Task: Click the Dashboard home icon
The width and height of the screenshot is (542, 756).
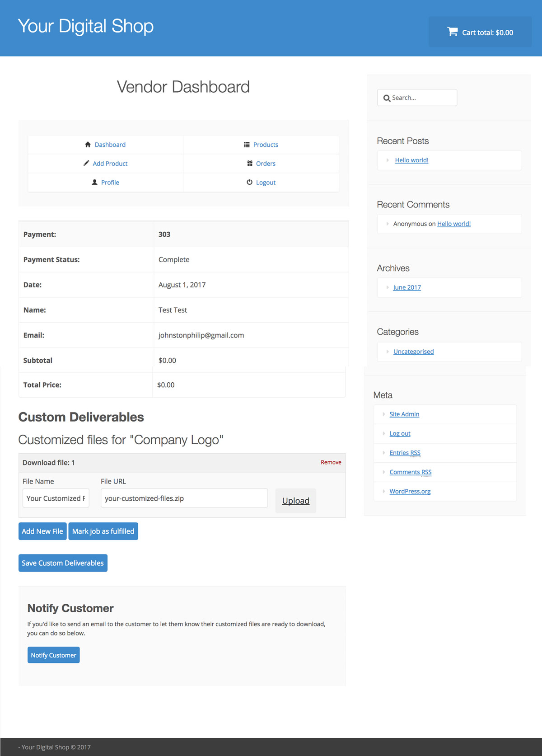Action: pos(88,145)
